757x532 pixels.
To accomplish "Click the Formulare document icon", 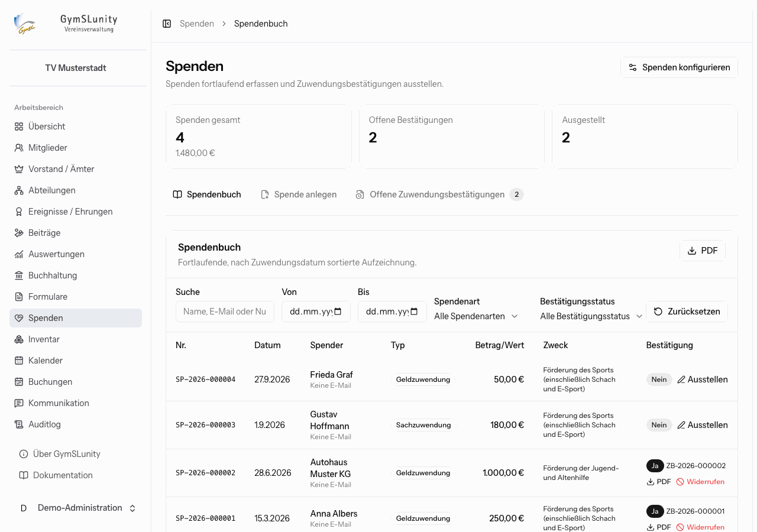I will tap(19, 297).
